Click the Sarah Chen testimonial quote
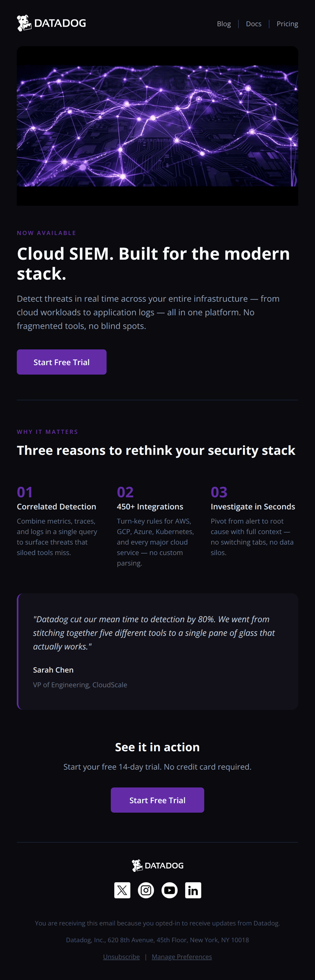The width and height of the screenshot is (315, 980). point(154,632)
